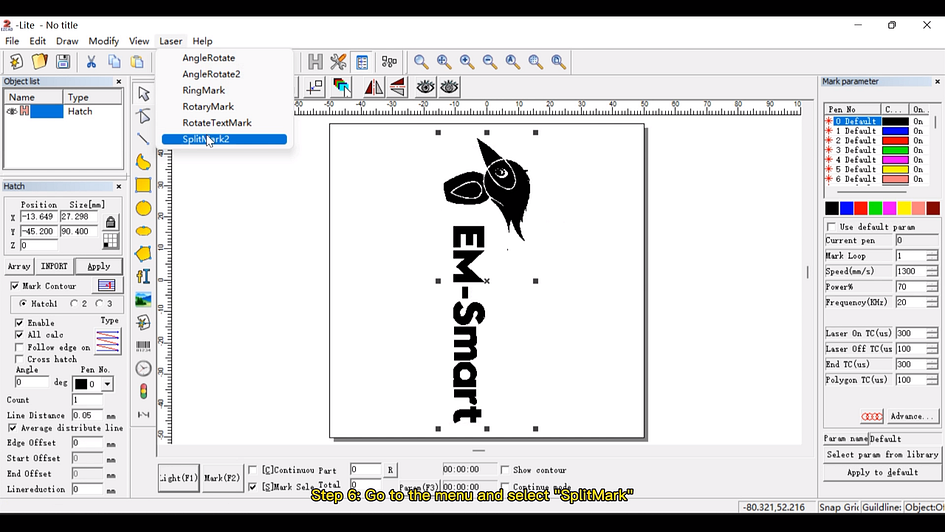Viewport: 945px width, 532px height.
Task: Open the wrench and screwdriver settings icon
Action: (x=338, y=61)
